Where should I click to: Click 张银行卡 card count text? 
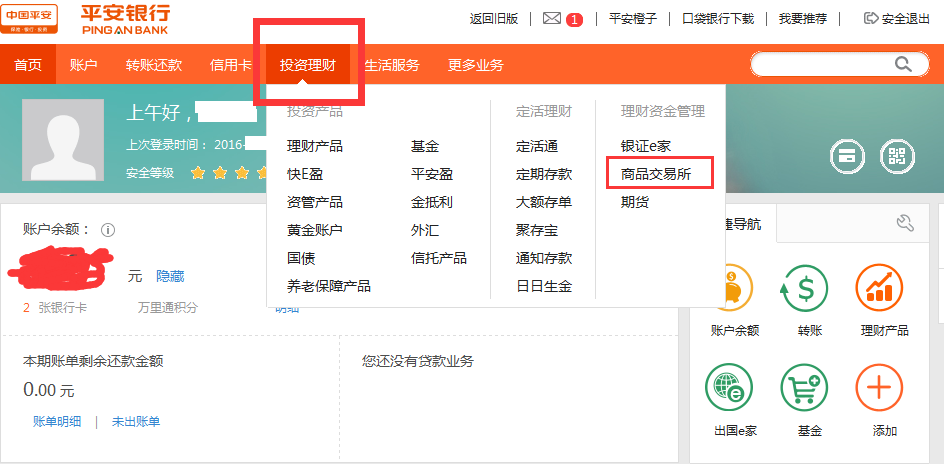[63, 308]
